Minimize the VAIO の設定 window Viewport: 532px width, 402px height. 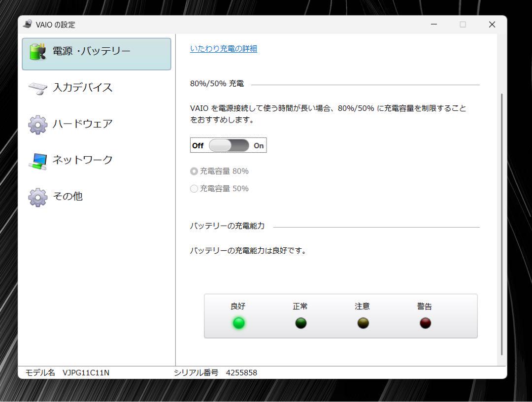point(433,25)
